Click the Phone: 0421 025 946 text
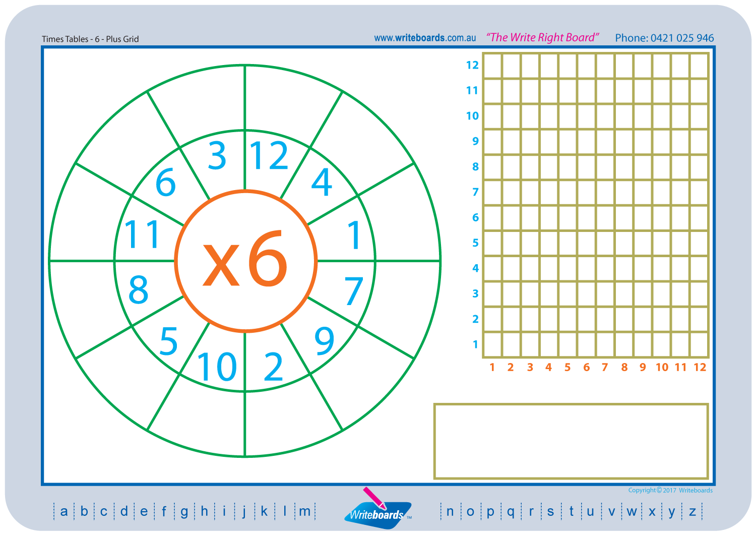Viewport: 756px width, 535px height. coord(664,38)
